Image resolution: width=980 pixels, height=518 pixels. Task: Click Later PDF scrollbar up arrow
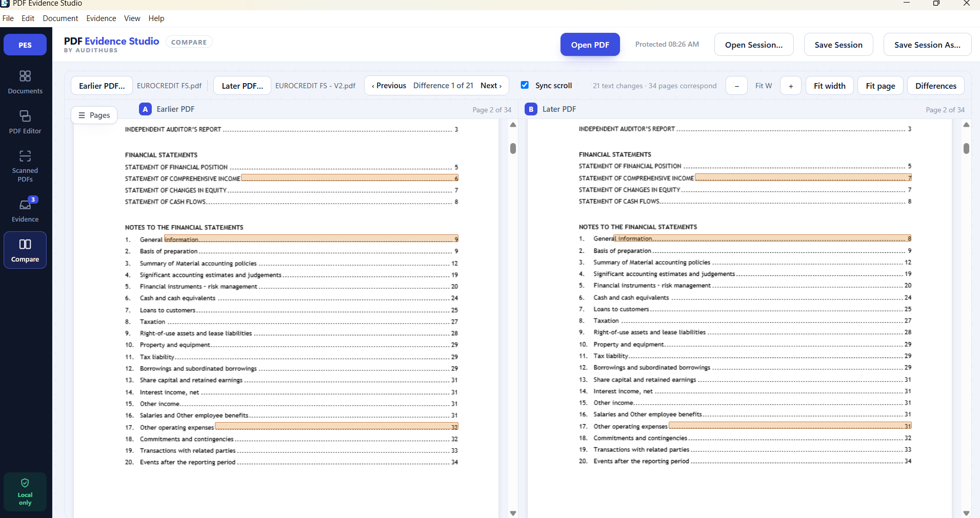tap(966, 125)
